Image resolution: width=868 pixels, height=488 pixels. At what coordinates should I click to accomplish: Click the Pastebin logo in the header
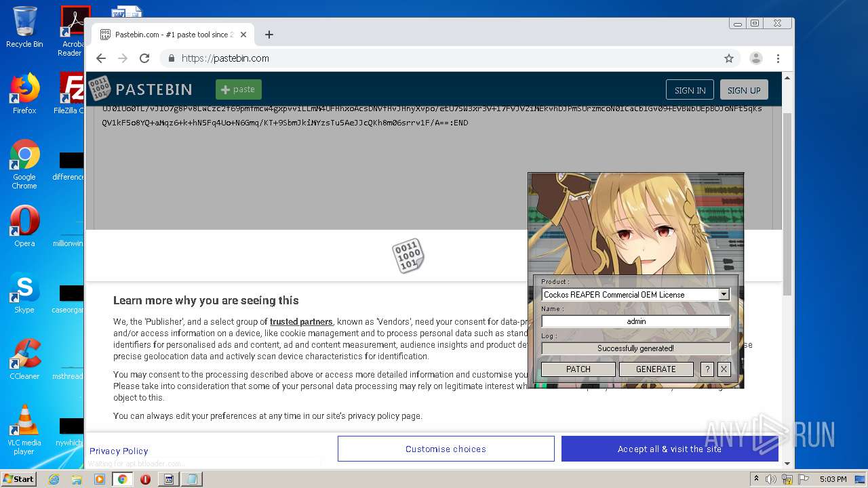(140, 89)
